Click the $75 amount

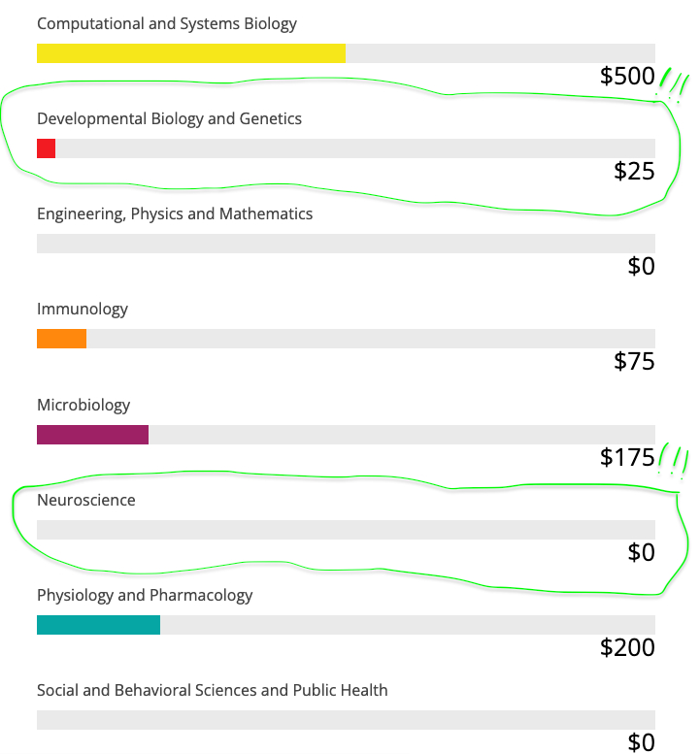(634, 362)
